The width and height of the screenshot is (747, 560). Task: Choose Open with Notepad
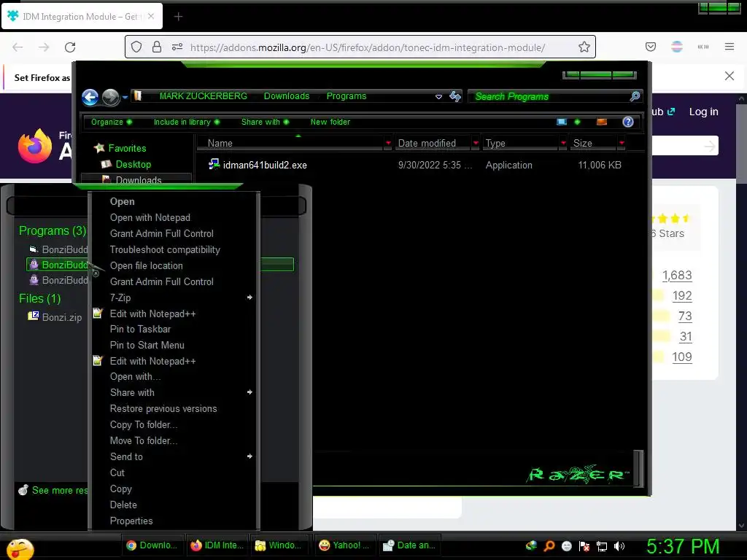tap(174, 217)
